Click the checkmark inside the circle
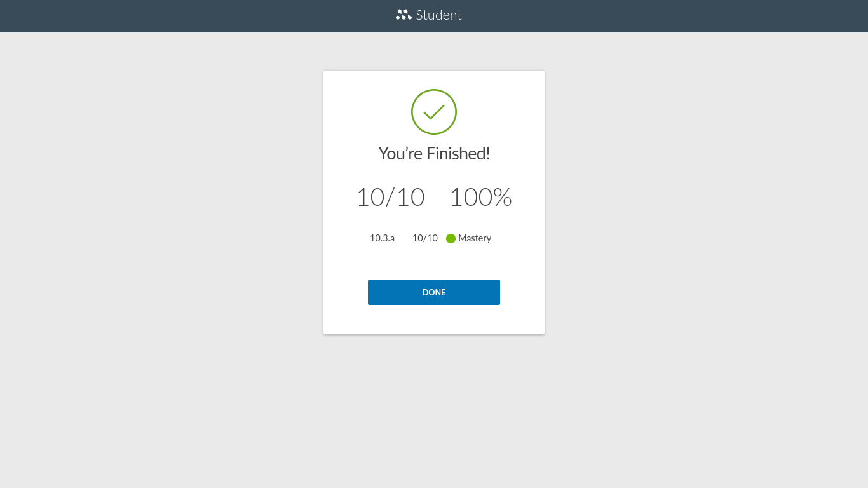 point(434,112)
